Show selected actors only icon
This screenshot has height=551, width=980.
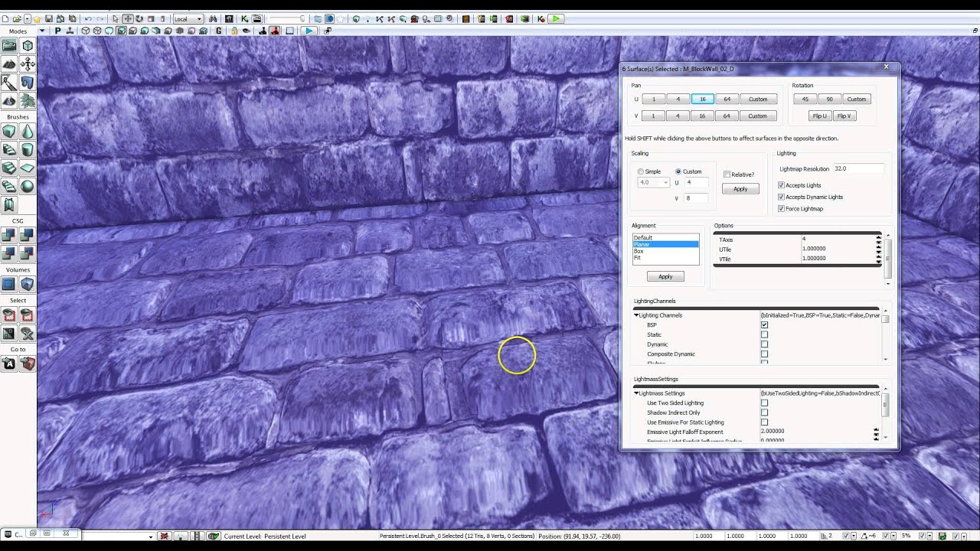pyautogui.click(x=9, y=315)
